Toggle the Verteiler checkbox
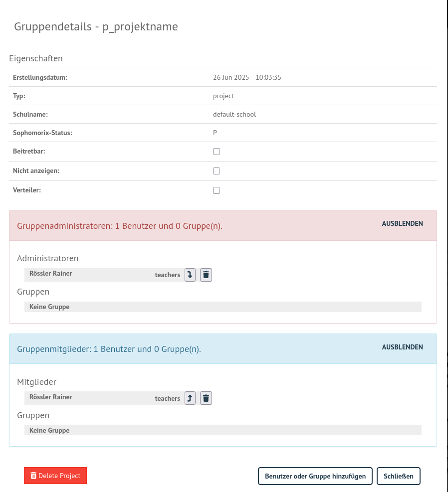The image size is (448, 492). (217, 190)
